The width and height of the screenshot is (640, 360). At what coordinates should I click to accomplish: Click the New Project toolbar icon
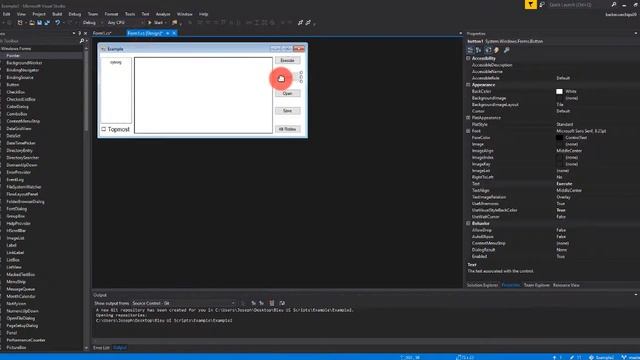pyautogui.click(x=20, y=23)
